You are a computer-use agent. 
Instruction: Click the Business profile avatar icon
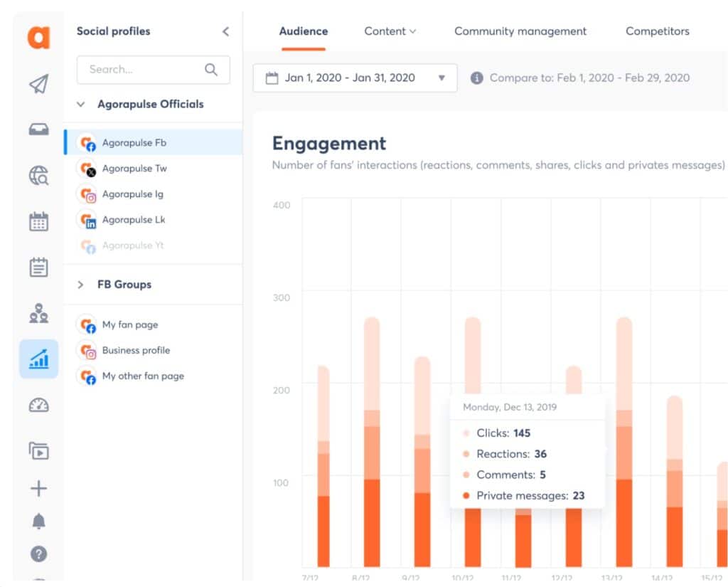[x=86, y=350]
